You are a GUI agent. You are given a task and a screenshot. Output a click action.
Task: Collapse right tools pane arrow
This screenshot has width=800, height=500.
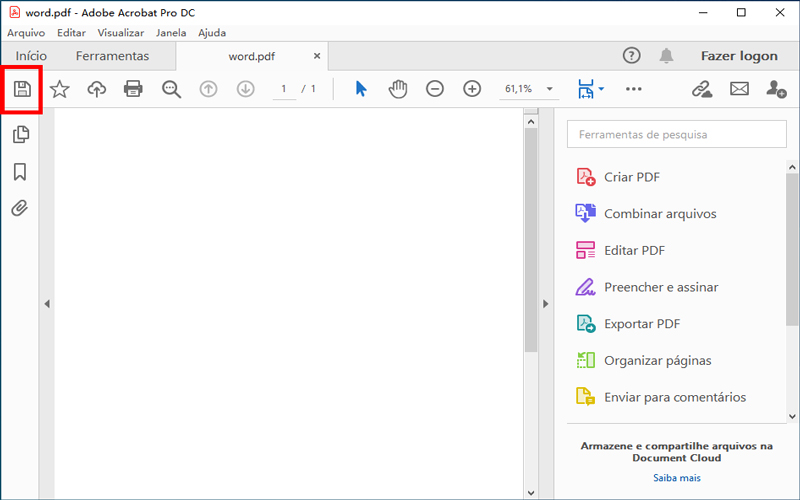pyautogui.click(x=545, y=304)
